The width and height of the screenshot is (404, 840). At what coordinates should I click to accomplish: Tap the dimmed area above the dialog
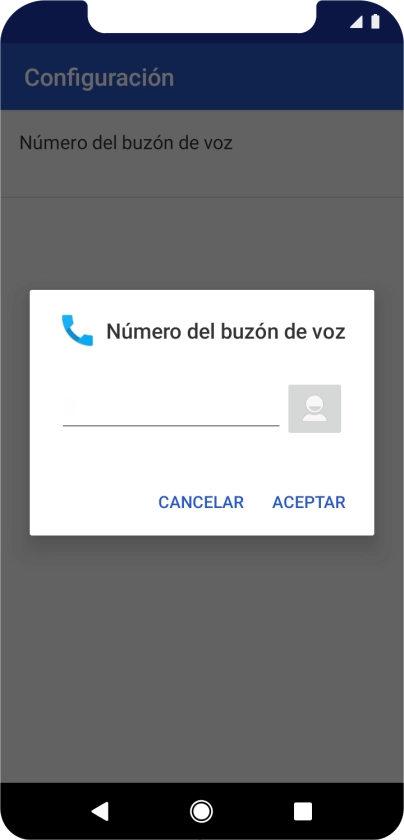click(x=202, y=244)
